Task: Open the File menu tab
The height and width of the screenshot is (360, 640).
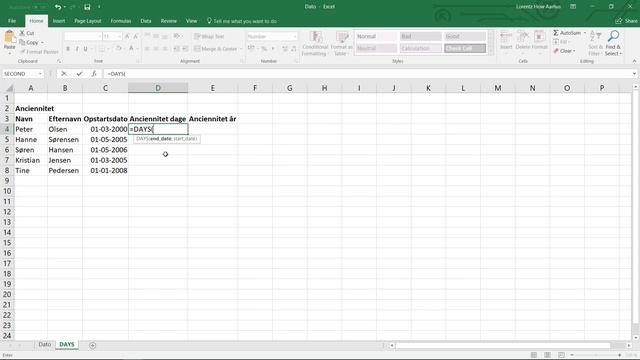Action: pyautogui.click(x=12, y=21)
